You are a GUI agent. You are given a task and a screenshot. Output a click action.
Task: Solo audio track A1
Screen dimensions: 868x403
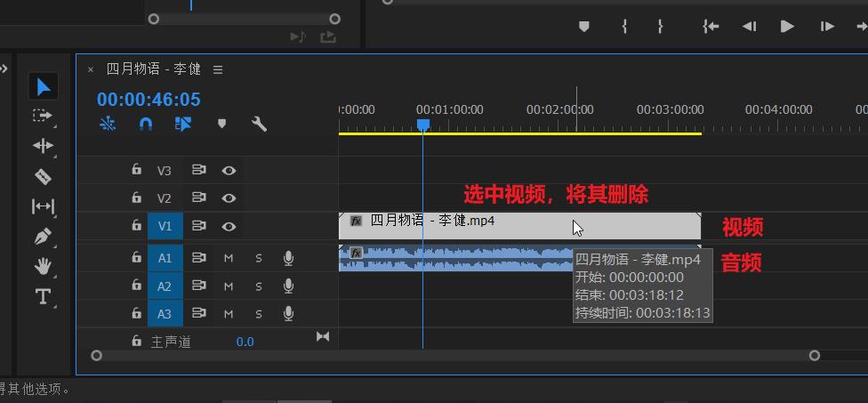point(259,258)
